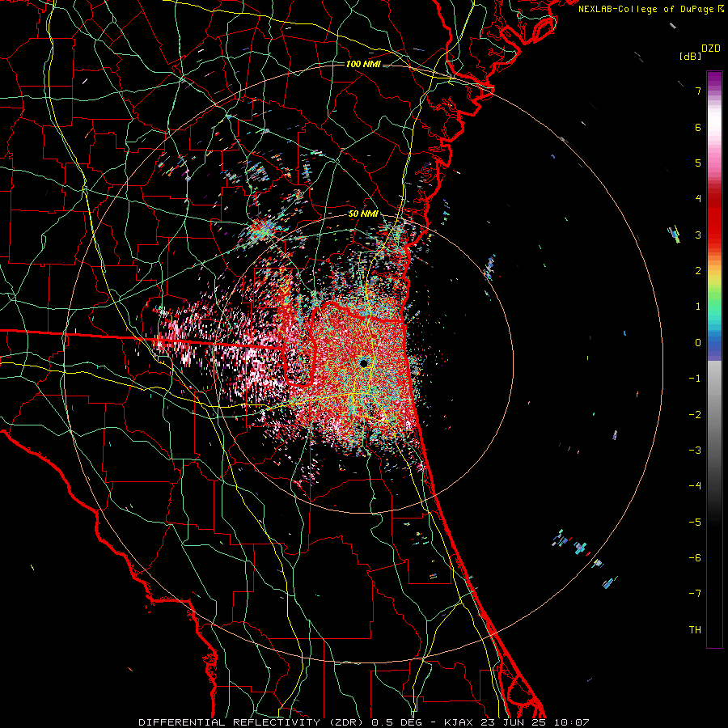
Task: Click the scale value 1
Action: 698,307
